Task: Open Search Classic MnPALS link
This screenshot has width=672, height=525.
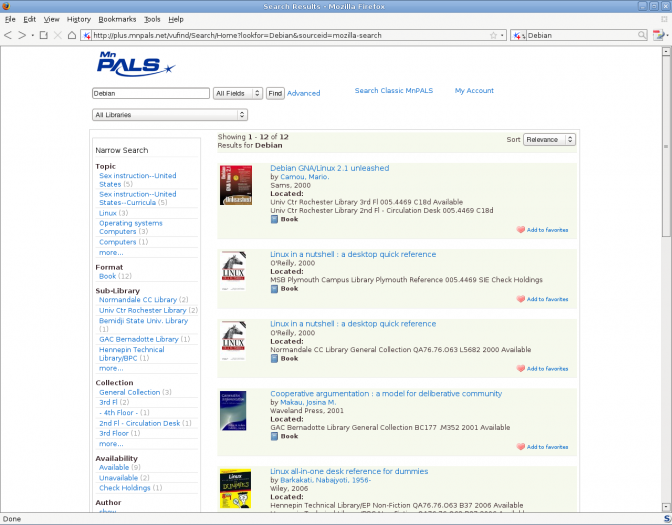Action: coord(394,91)
